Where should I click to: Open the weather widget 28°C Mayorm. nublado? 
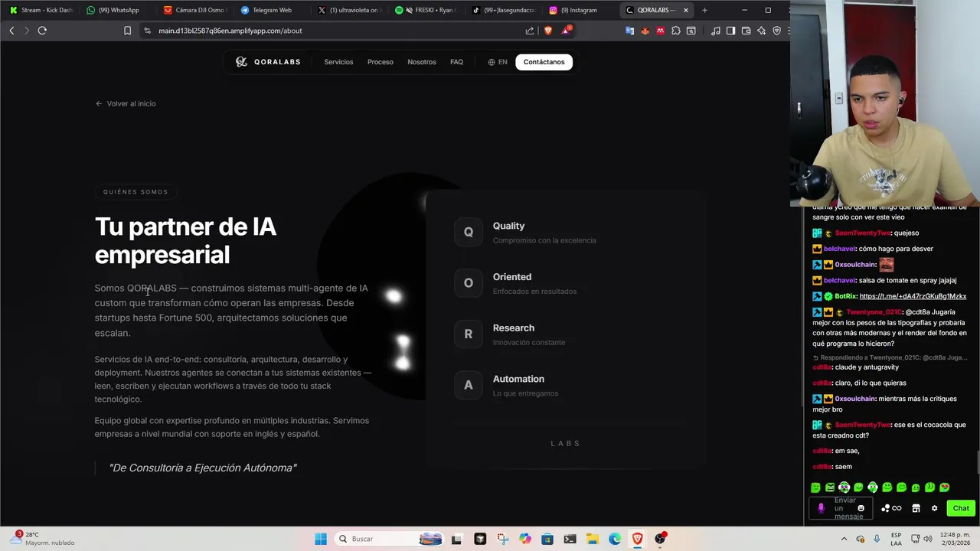pos(44,539)
